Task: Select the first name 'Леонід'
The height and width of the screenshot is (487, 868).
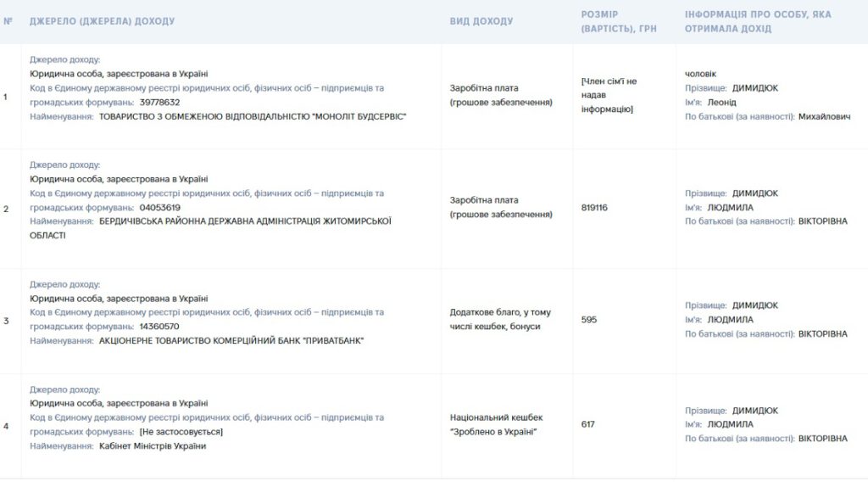Action: (722, 102)
